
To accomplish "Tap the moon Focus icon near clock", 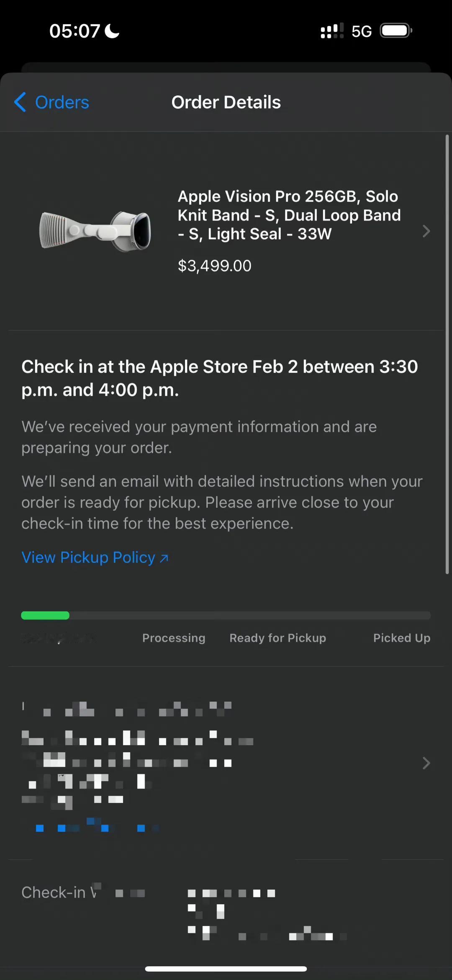I will (x=112, y=31).
